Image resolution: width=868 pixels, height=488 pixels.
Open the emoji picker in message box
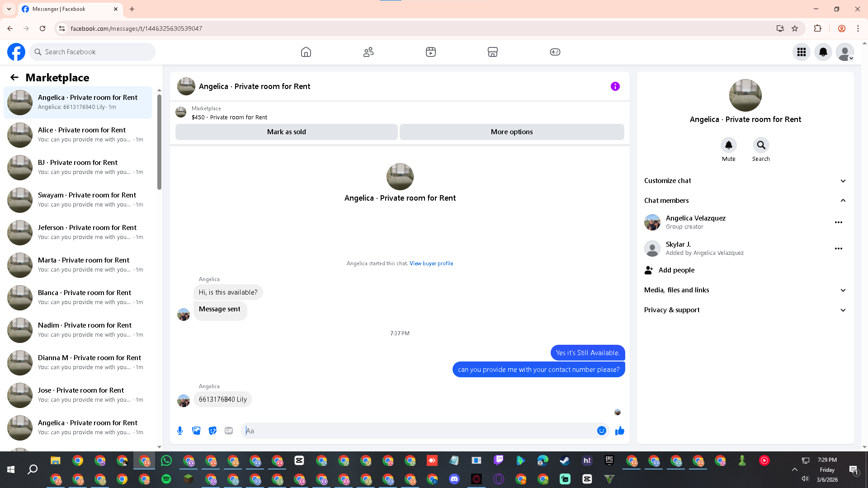[x=601, y=431]
